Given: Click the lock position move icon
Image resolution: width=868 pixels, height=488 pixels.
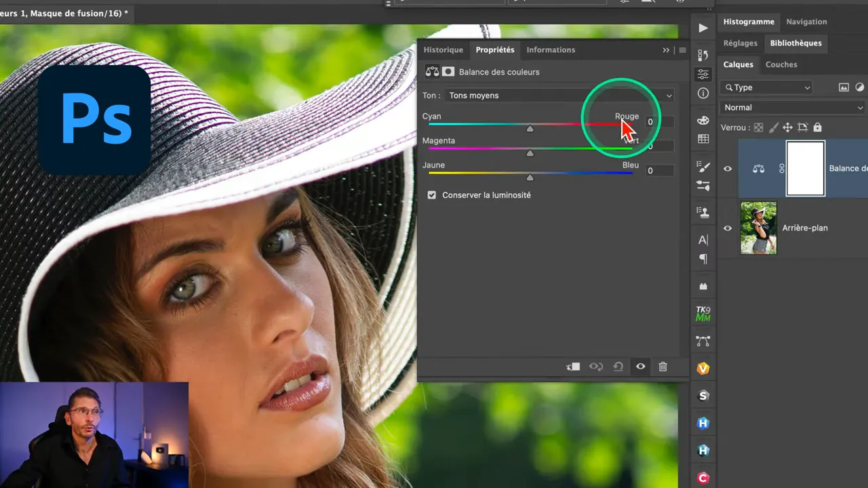Looking at the screenshot, I should point(787,127).
